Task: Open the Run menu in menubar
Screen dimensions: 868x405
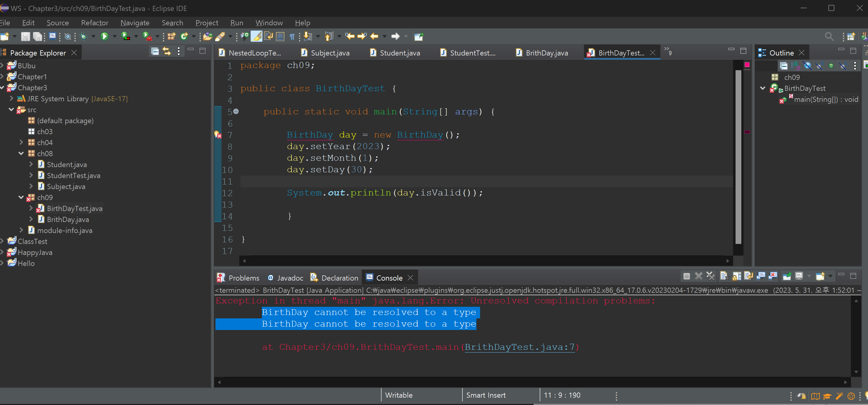Action: [x=236, y=23]
